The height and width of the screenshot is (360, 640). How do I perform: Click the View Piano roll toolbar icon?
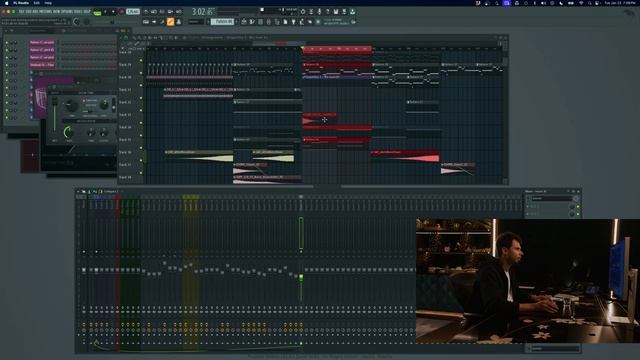tap(252, 22)
